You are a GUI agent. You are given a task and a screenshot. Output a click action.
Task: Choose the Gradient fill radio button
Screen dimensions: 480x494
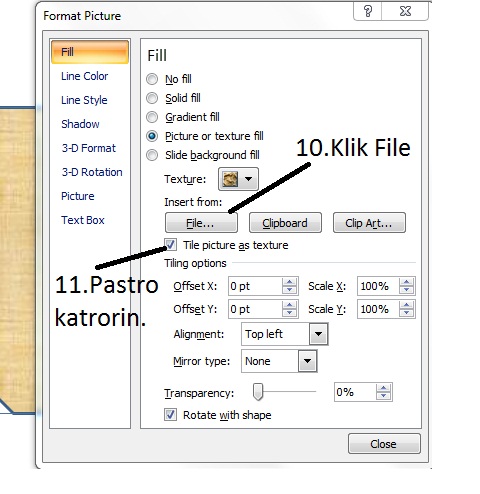[152, 117]
